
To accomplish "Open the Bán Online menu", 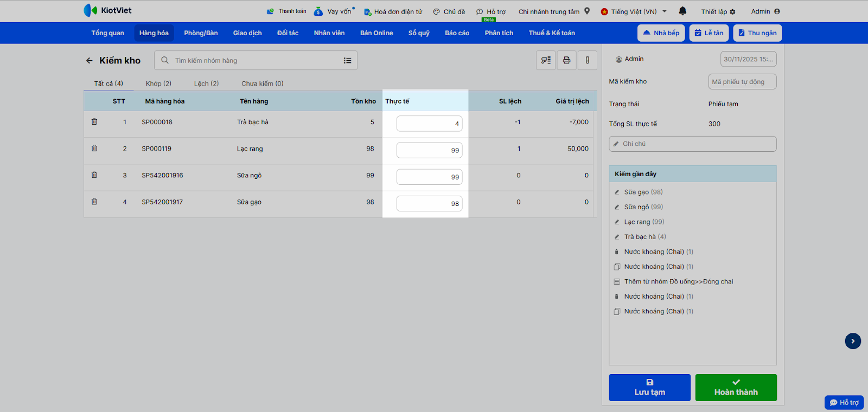I will (x=376, y=33).
